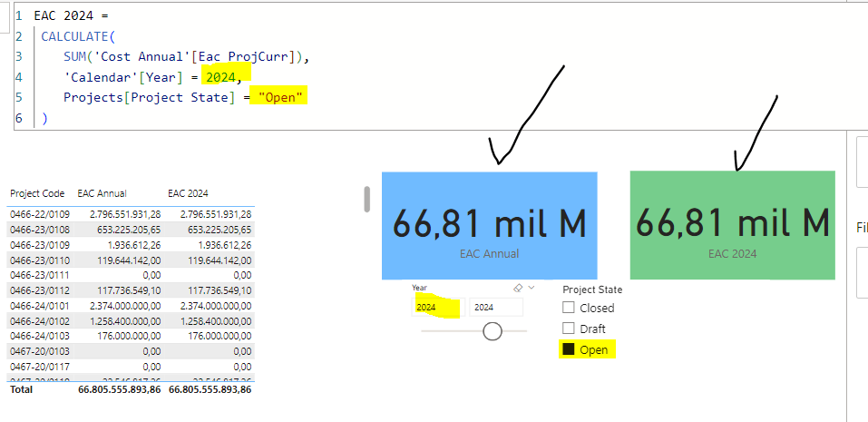Click the CALCULATE( function in the formula

tap(77, 36)
